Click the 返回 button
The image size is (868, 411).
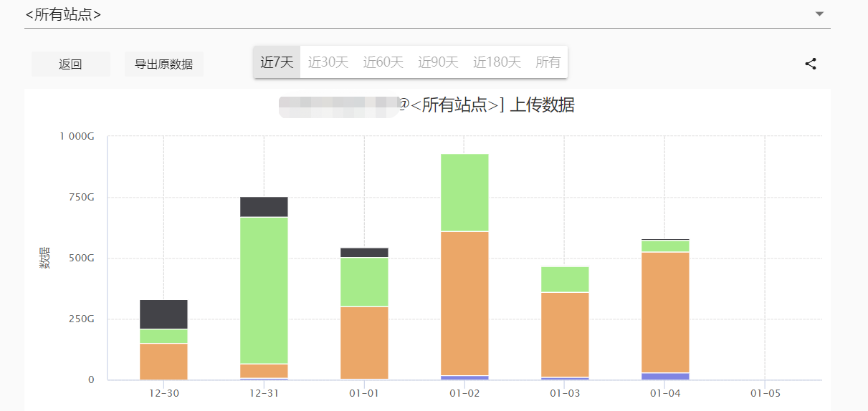tap(70, 64)
